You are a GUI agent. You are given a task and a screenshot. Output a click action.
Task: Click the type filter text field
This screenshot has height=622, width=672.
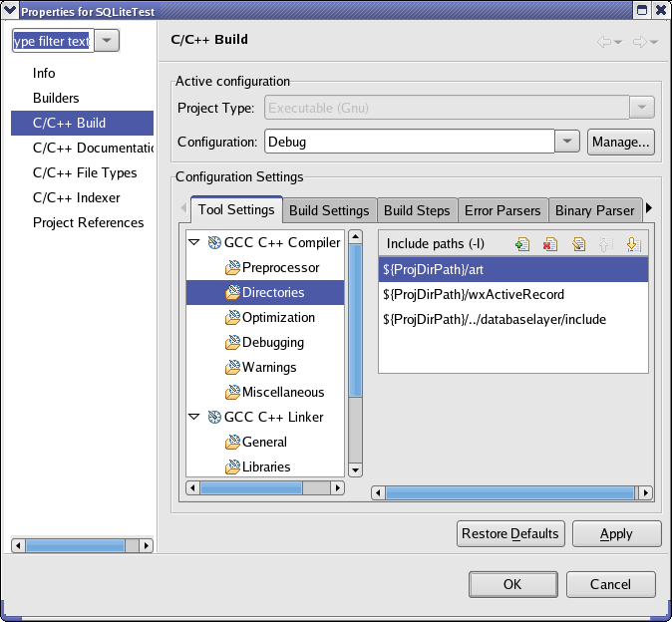coord(53,41)
